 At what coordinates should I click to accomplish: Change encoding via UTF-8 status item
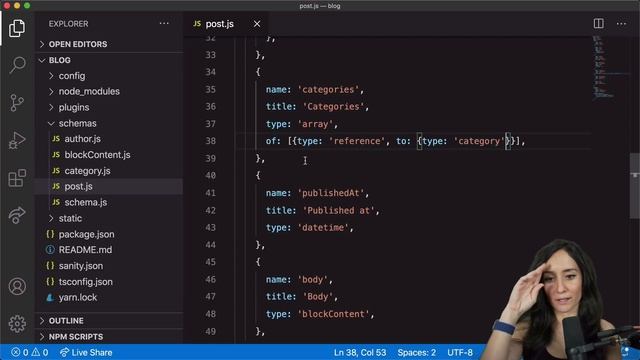pos(460,352)
